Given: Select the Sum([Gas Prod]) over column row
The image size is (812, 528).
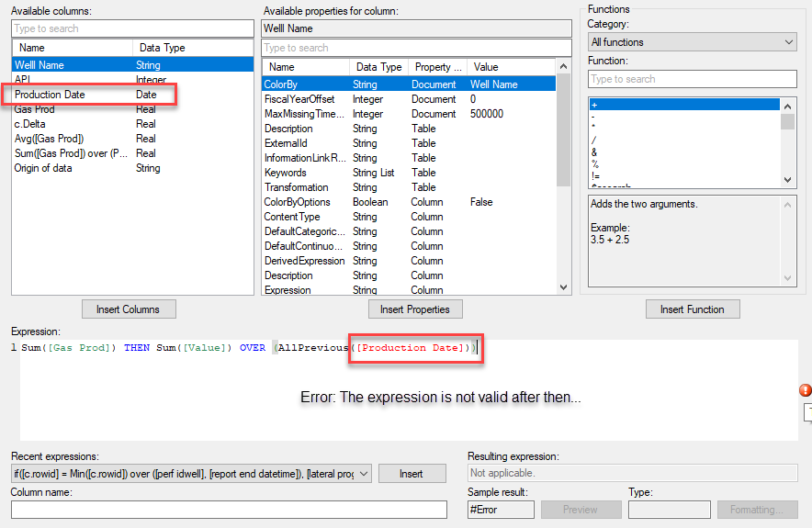Looking at the screenshot, I should tap(132, 153).
